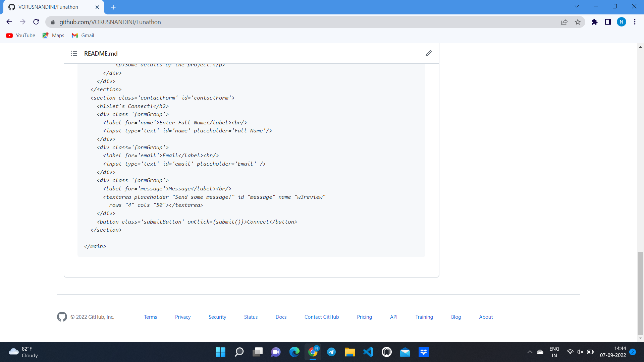This screenshot has width=644, height=362.
Task: Reload the current page
Action: click(36, 22)
